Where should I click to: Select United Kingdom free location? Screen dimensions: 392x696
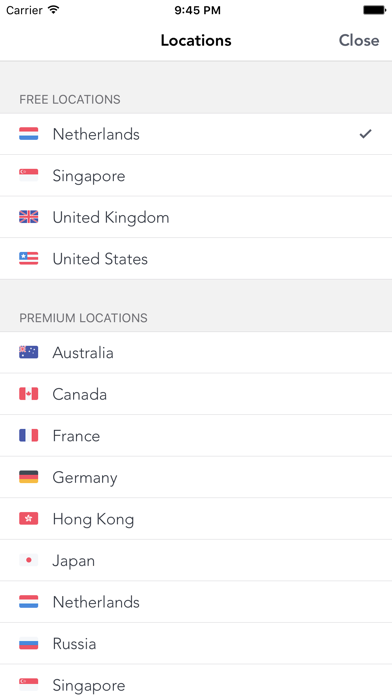(196, 217)
